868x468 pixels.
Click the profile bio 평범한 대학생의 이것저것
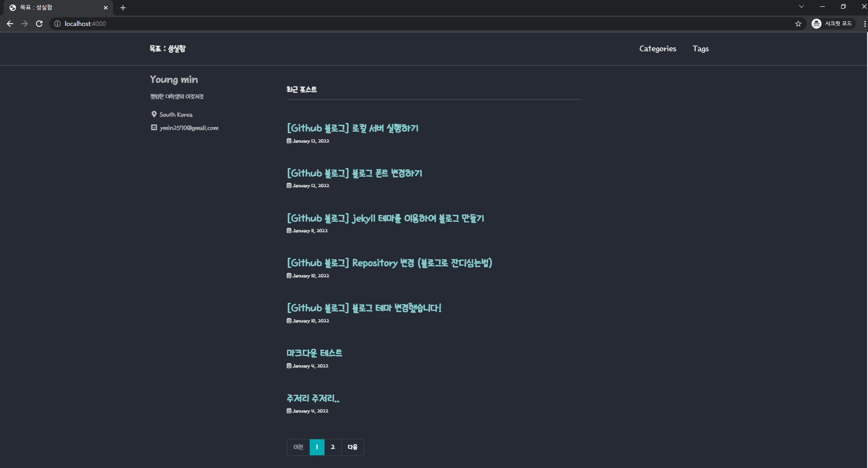tap(177, 97)
